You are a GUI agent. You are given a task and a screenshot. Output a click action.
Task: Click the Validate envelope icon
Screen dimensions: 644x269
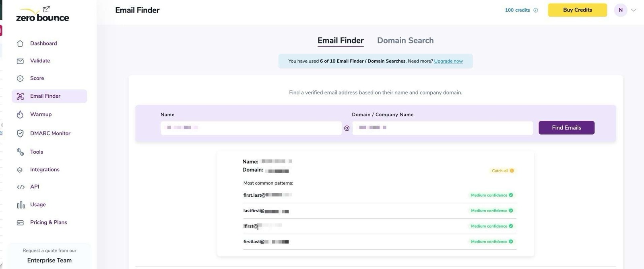[20, 61]
